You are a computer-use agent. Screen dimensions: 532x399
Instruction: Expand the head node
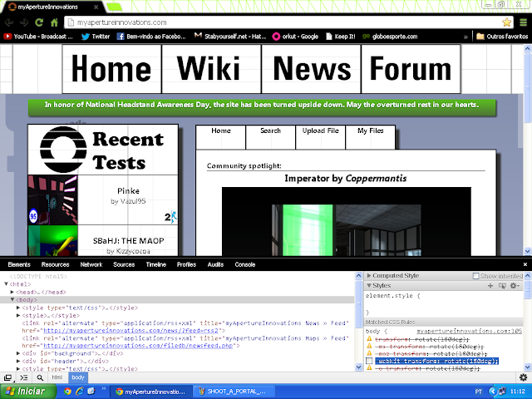click(12, 292)
